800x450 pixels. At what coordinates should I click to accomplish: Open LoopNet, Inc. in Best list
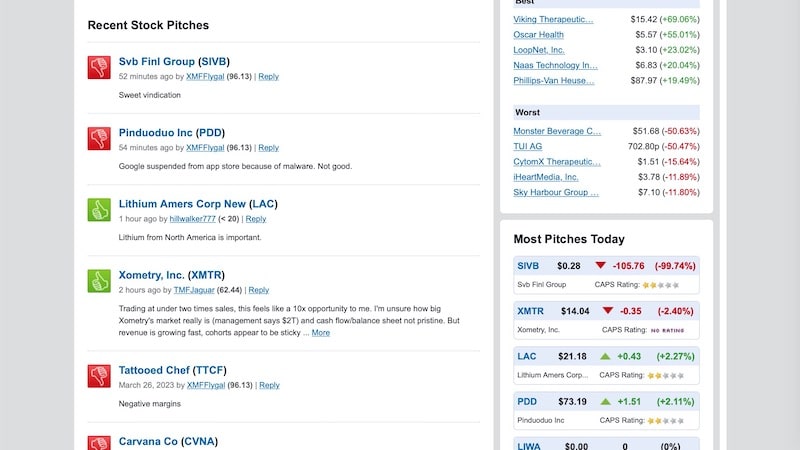pyautogui.click(x=539, y=50)
